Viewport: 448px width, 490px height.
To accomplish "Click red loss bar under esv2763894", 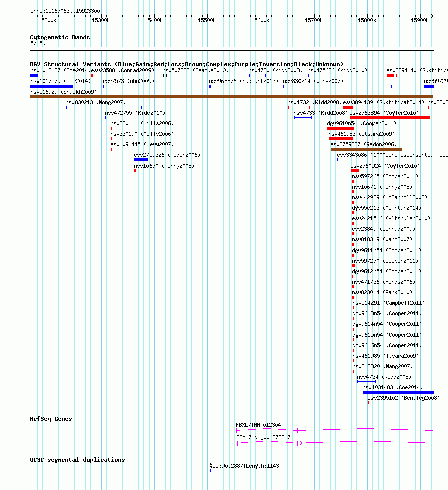I will 390,118.
